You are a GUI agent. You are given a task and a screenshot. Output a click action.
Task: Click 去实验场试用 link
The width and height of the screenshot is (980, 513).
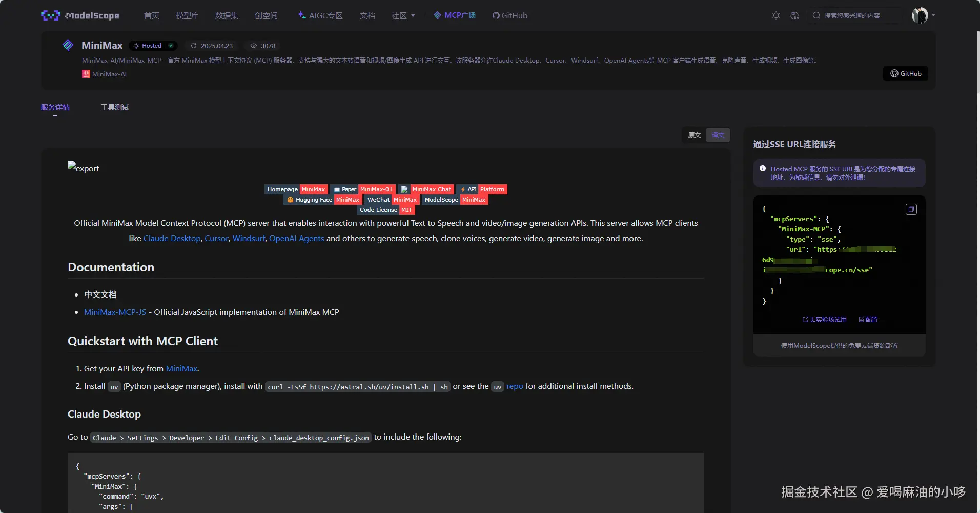pos(824,320)
